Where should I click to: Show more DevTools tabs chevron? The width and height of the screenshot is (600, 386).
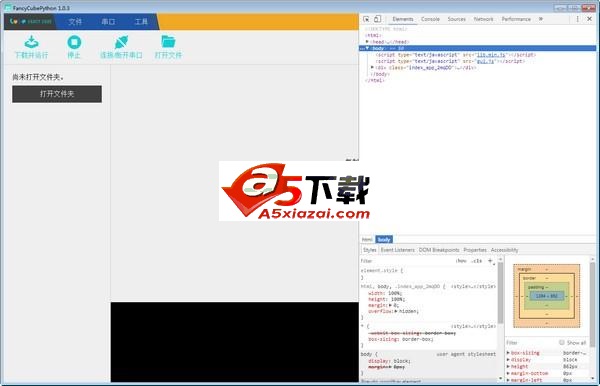pyautogui.click(x=541, y=19)
